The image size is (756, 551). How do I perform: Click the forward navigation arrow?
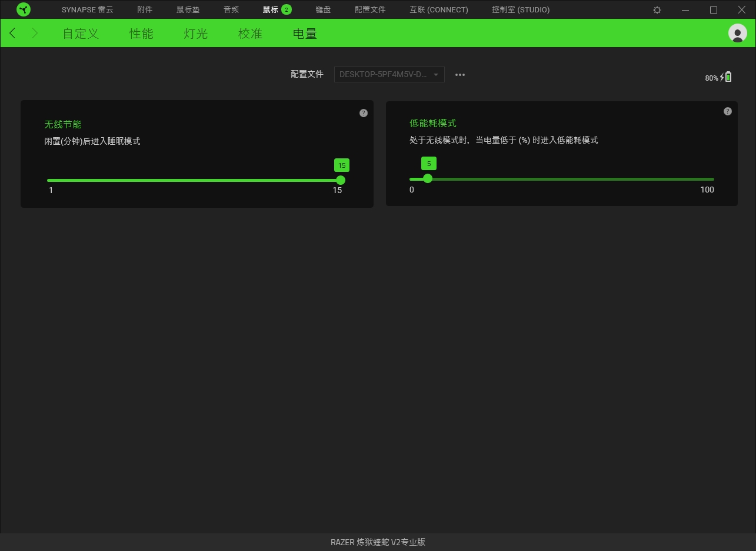pyautogui.click(x=35, y=34)
